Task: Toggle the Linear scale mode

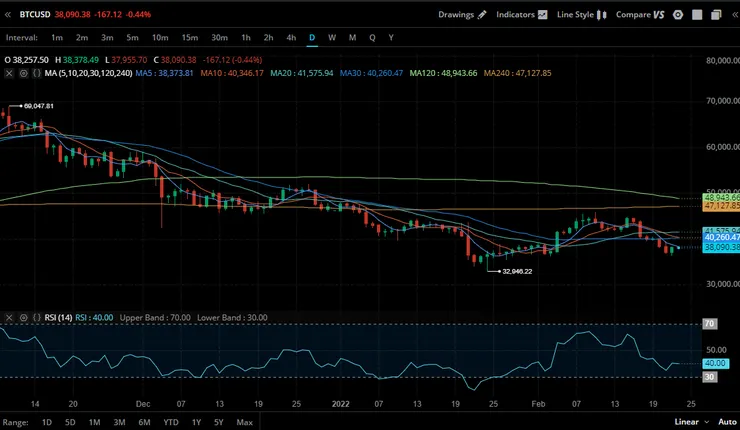Action: coord(686,422)
